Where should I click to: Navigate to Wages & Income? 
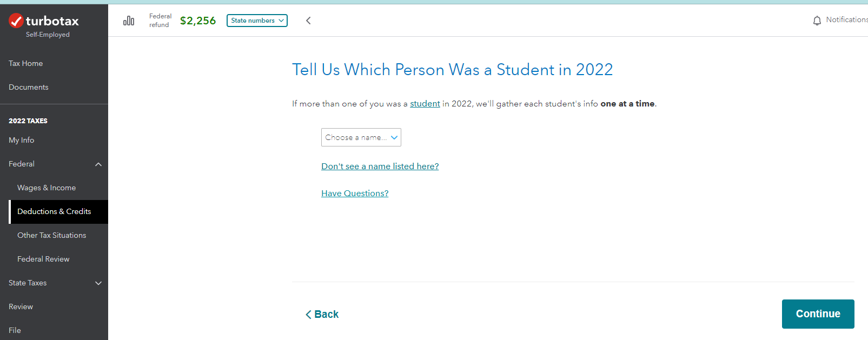click(x=47, y=188)
